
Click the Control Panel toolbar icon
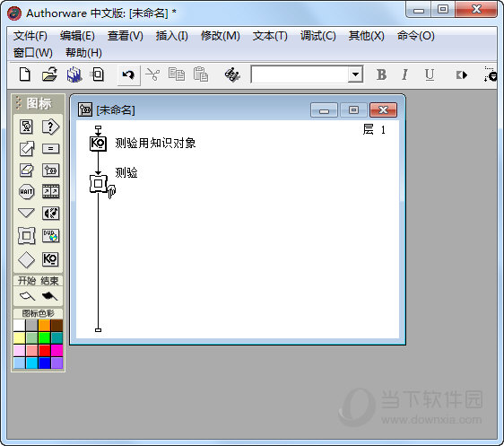[491, 74]
